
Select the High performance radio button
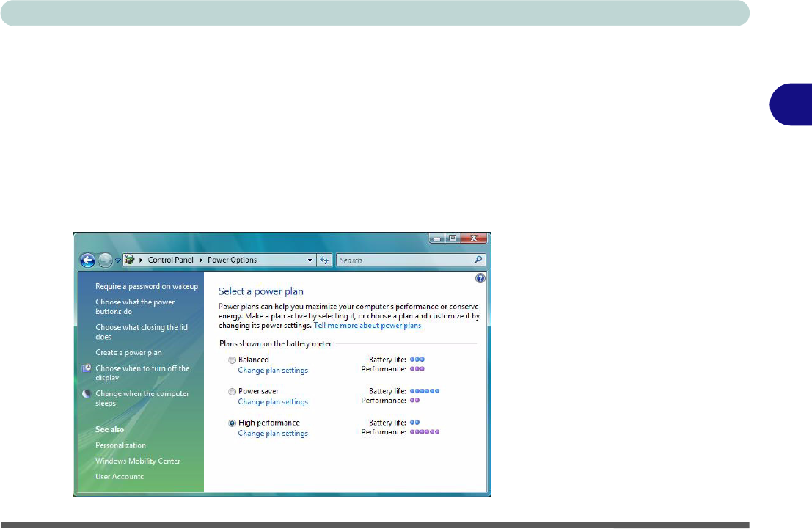point(232,423)
